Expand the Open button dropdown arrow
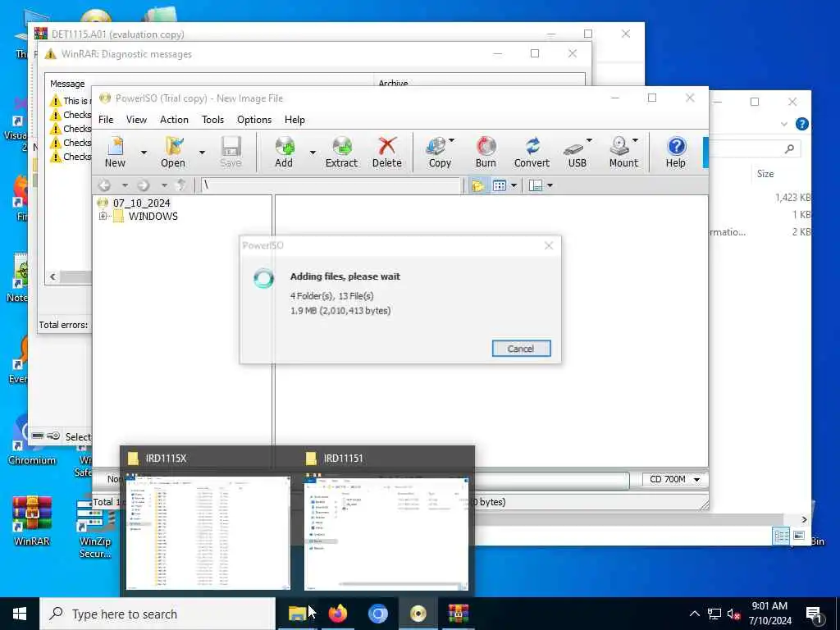 click(202, 153)
